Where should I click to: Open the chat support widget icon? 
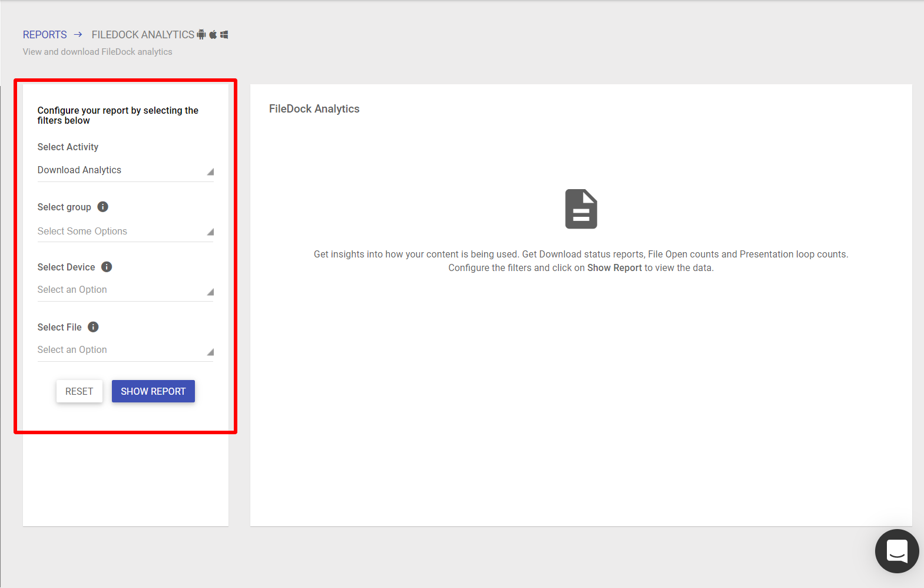tap(897, 551)
